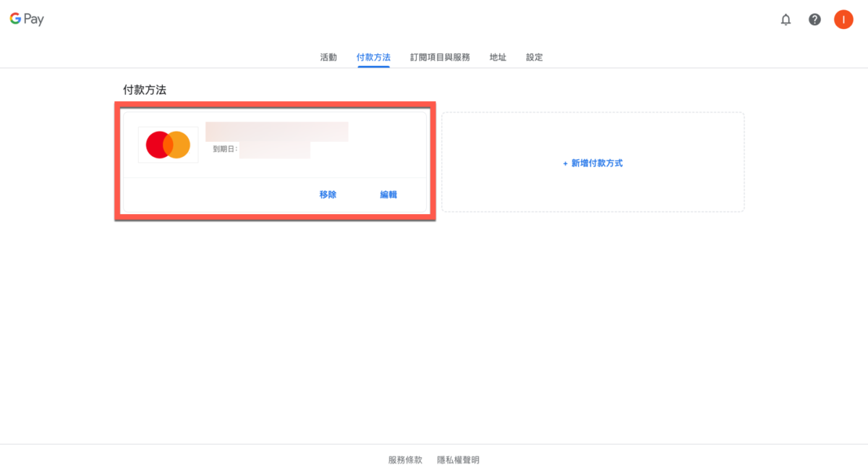
Task: Switch to the 活動 tab
Action: point(328,57)
